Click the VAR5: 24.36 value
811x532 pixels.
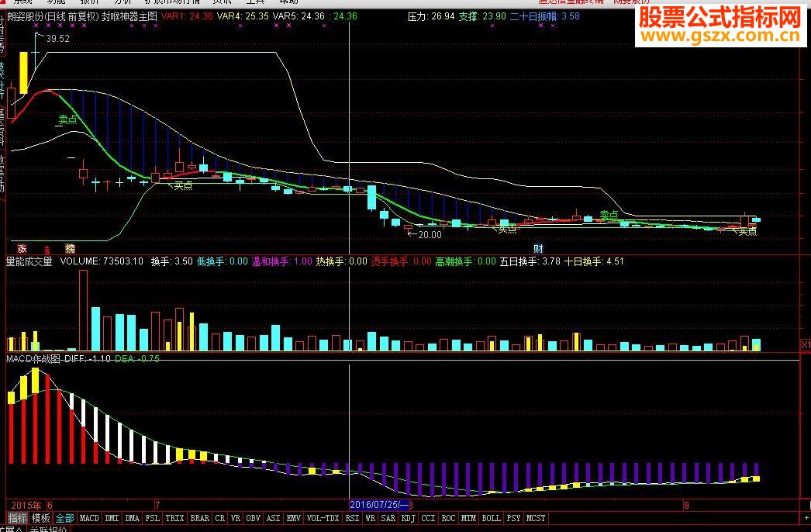[299, 16]
